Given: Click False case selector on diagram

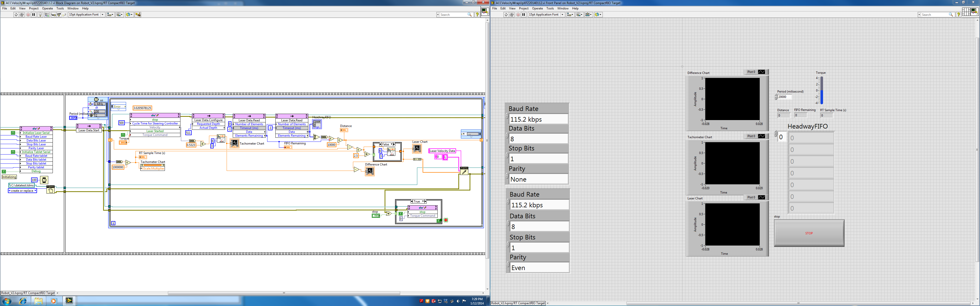Looking at the screenshot, I should click(x=388, y=144).
